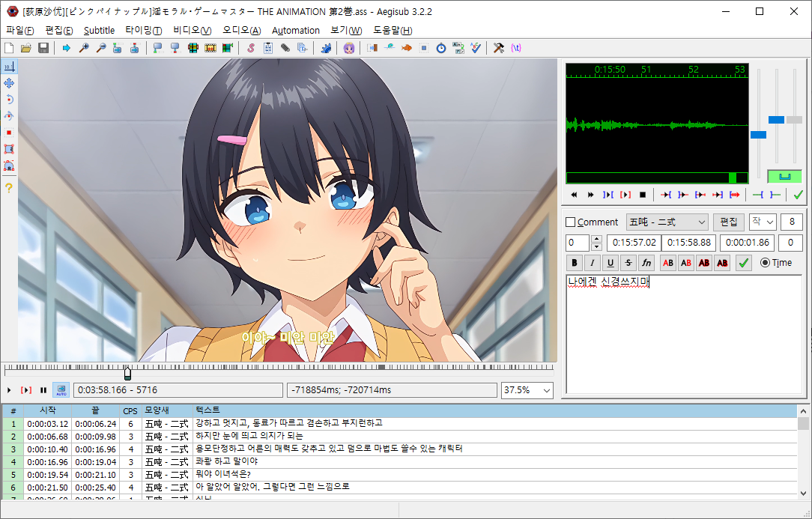Open the Styles Manager S icon
This screenshot has width=812, height=519.
point(251,48)
